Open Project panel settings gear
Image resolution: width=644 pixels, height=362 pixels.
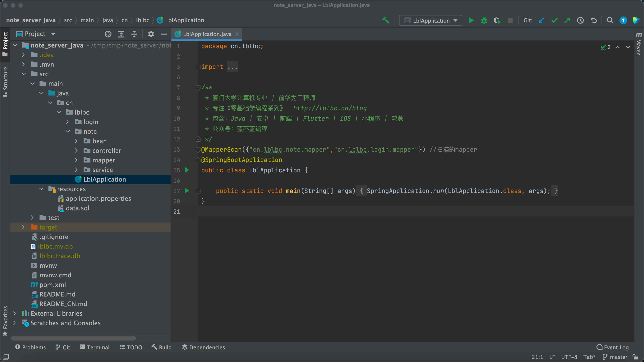point(151,34)
